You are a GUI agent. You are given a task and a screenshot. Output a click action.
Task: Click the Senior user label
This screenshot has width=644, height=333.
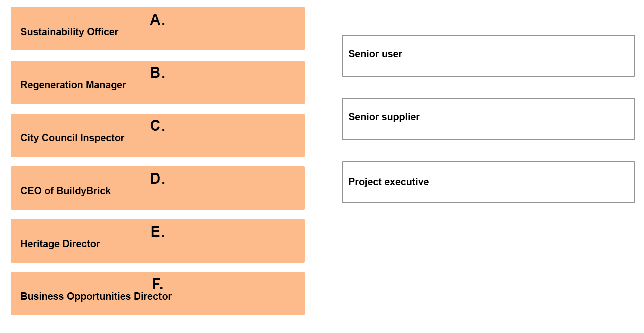click(x=375, y=54)
